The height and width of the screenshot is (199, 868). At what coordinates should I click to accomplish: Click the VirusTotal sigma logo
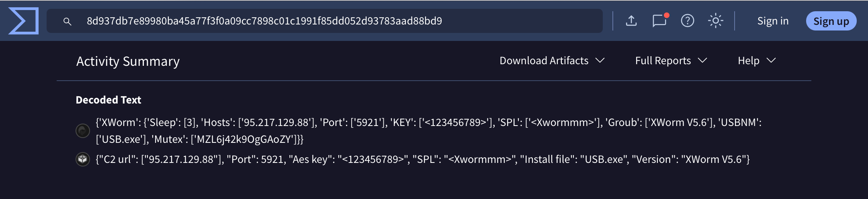[23, 21]
